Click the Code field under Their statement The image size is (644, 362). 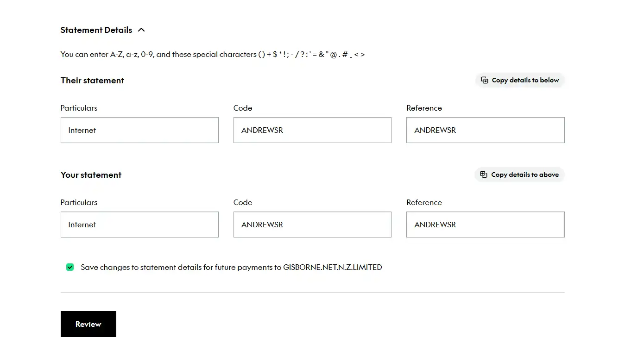coord(312,130)
